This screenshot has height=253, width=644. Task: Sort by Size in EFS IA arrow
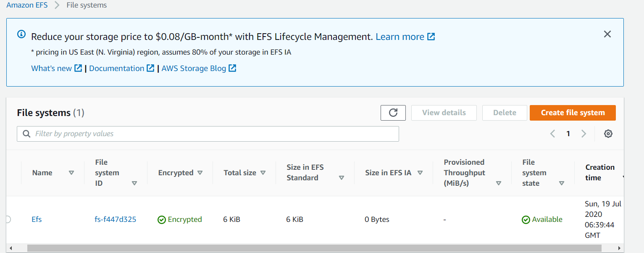(420, 173)
